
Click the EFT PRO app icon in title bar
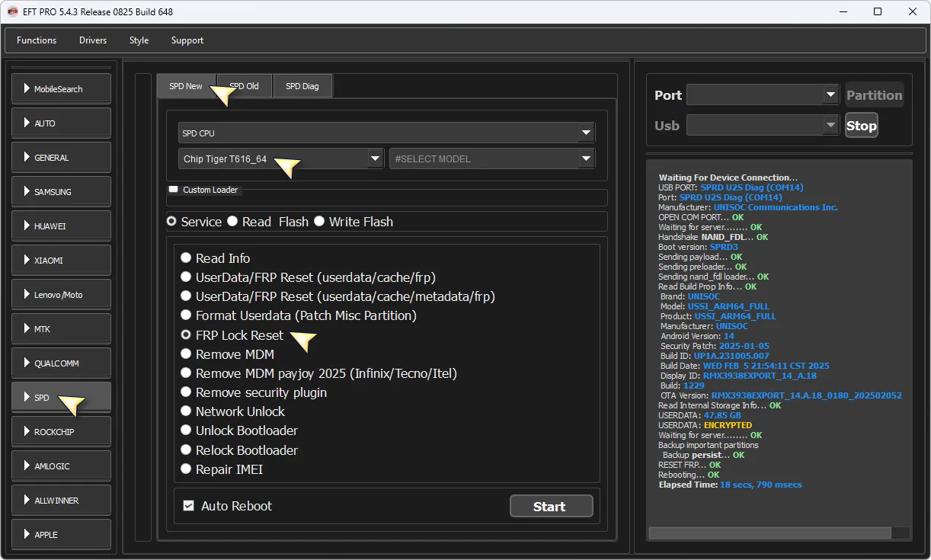(x=13, y=11)
